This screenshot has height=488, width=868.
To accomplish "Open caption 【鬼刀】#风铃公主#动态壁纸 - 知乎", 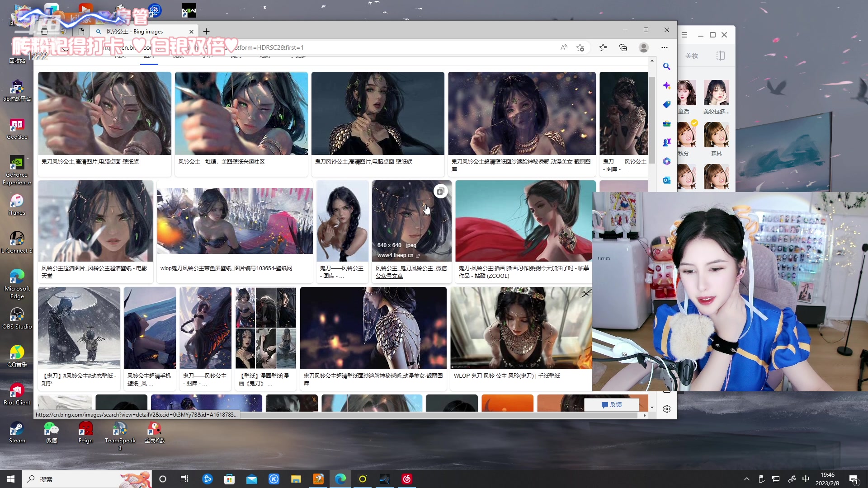I will (79, 380).
